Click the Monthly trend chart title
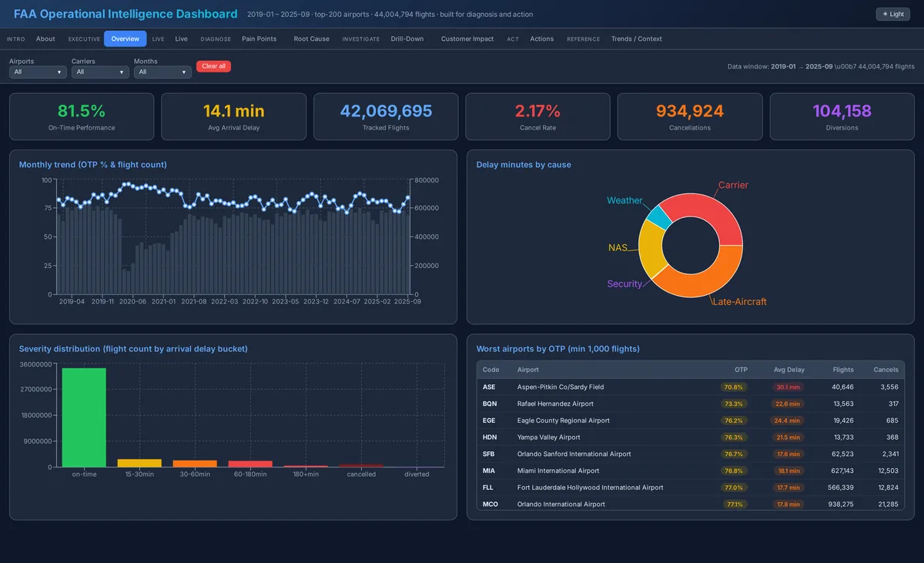The height and width of the screenshot is (563, 924). pos(93,165)
